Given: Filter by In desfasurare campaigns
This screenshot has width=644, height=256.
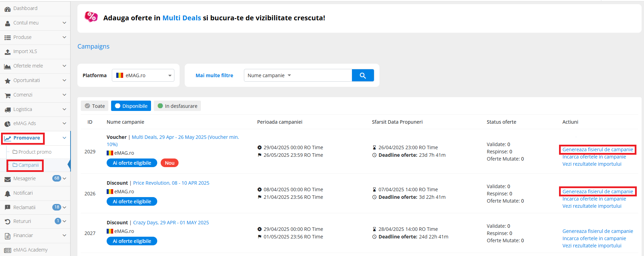Looking at the screenshot, I should pos(177,106).
